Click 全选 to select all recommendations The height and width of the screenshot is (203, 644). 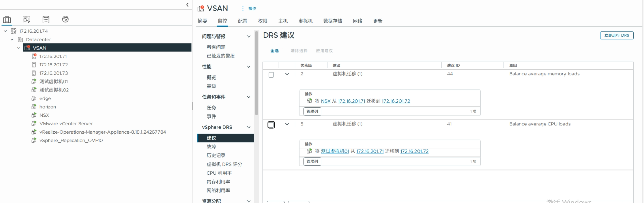click(x=275, y=51)
